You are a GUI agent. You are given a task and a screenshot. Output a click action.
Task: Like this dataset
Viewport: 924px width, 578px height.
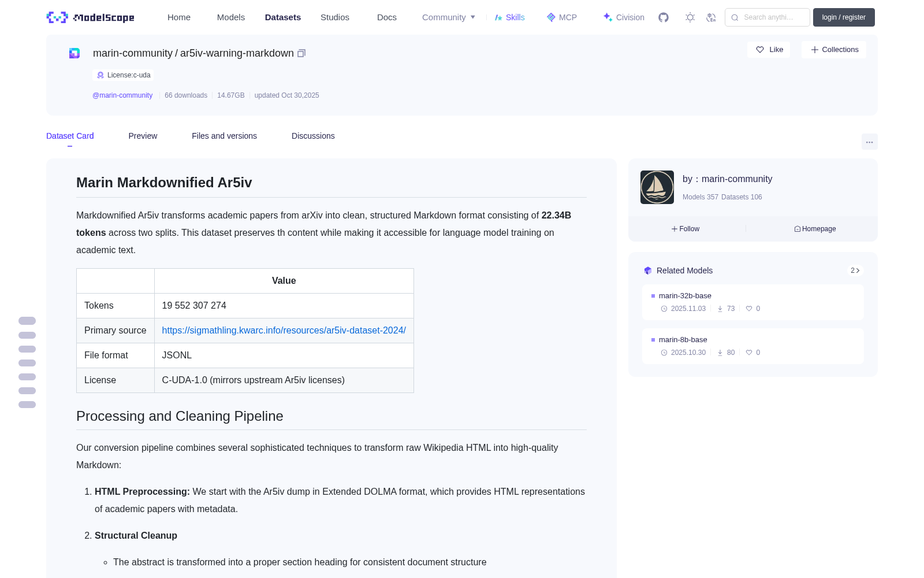(x=769, y=50)
